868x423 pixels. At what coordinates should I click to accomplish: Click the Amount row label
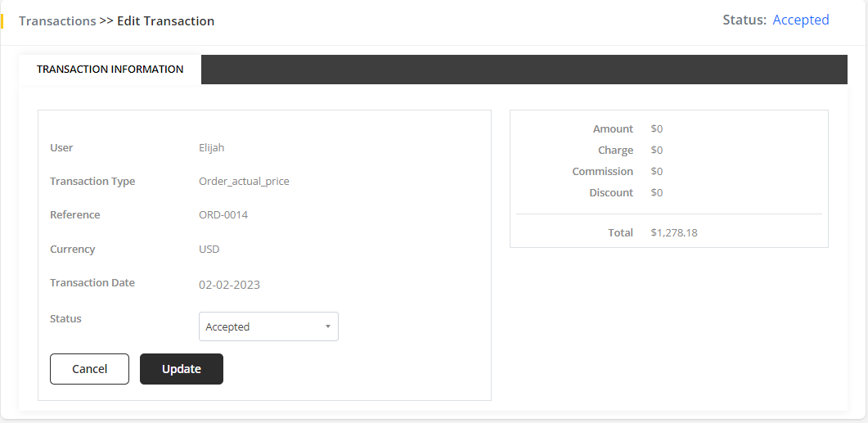(613, 129)
